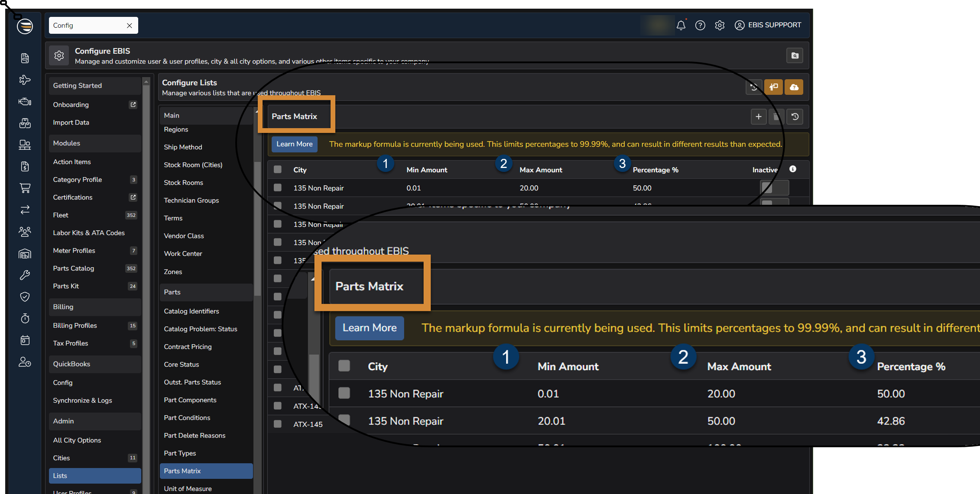
Task: Click the orange training presenter icon
Action: tap(773, 87)
